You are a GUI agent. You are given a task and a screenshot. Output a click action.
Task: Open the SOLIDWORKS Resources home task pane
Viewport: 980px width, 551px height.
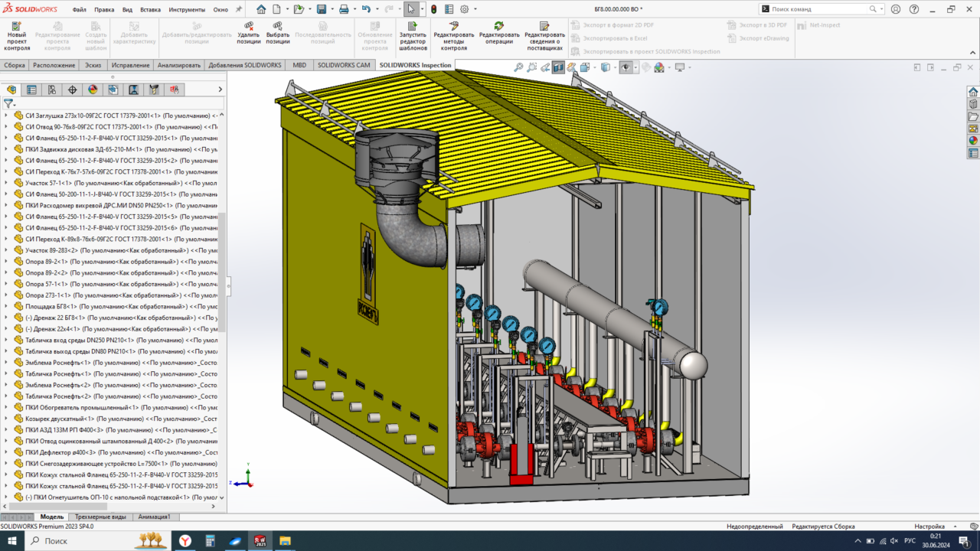(973, 92)
